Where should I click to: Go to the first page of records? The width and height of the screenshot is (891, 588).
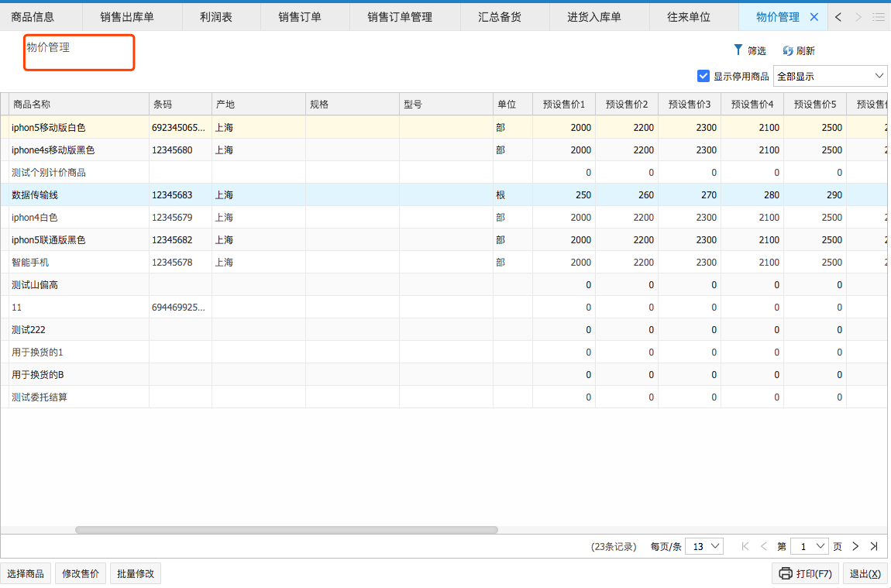745,546
